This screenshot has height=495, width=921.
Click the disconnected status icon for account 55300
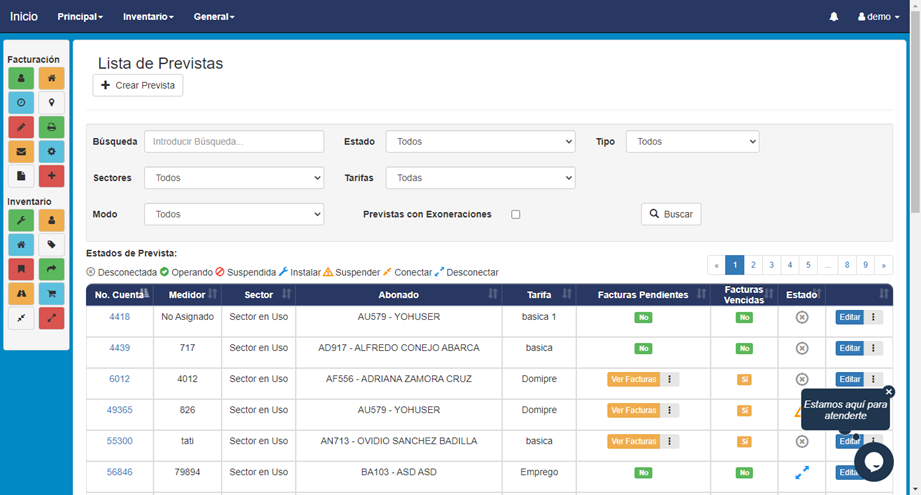click(802, 442)
